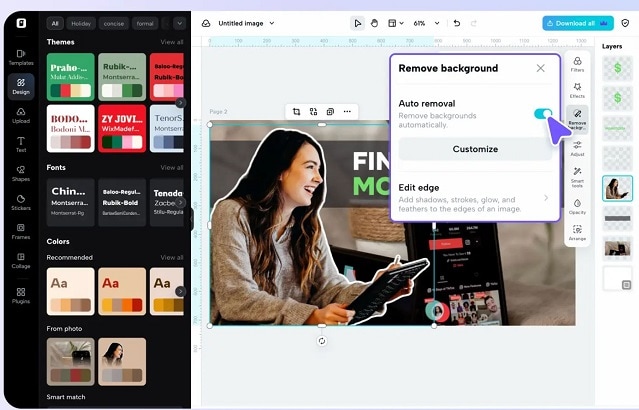The image size is (639, 410).
Task: Show next Colors with the arrow
Action: (180, 291)
